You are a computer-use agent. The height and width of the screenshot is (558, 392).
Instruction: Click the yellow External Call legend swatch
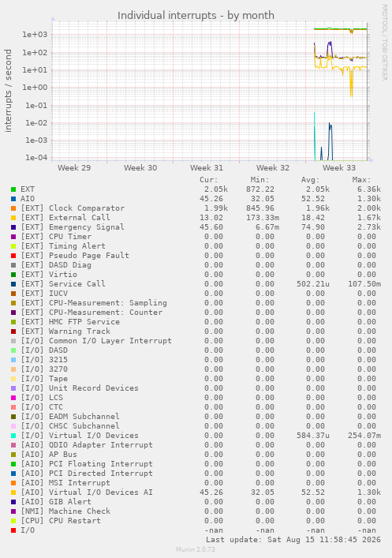point(13,218)
